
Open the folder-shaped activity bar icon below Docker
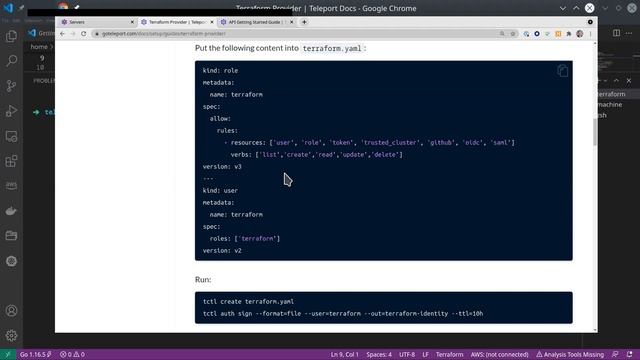11,236
